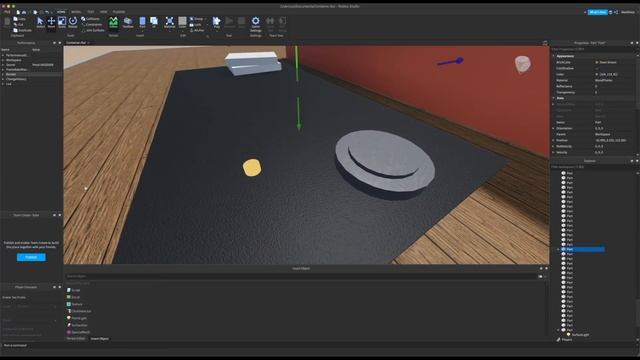Click the Script icon in Insert Object list
This screenshot has height=360, width=640.
tap(69, 290)
